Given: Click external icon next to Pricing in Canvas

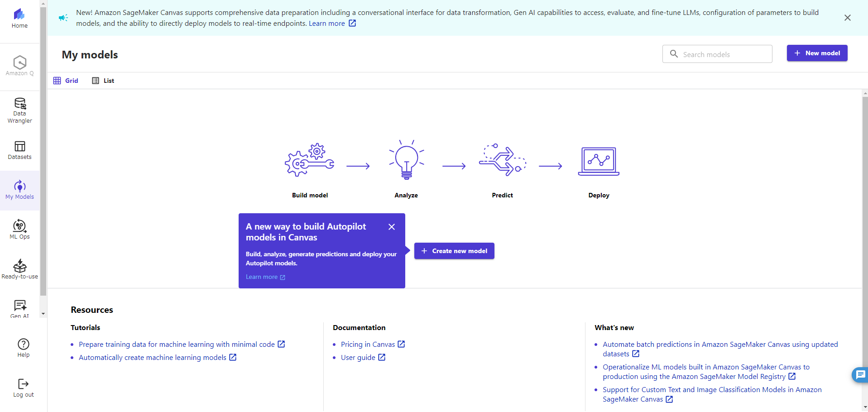Looking at the screenshot, I should click(x=401, y=344).
